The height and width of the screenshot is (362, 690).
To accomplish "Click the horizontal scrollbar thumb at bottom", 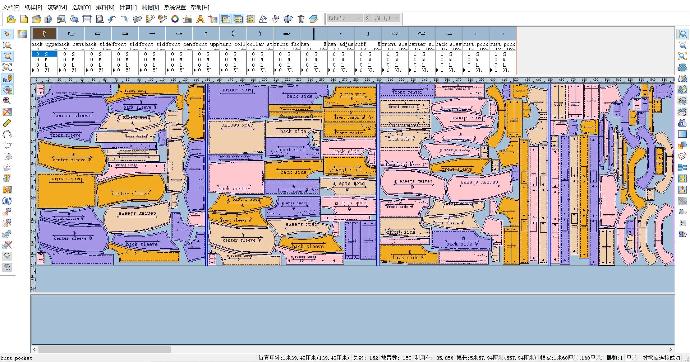I will (x=104, y=349).
